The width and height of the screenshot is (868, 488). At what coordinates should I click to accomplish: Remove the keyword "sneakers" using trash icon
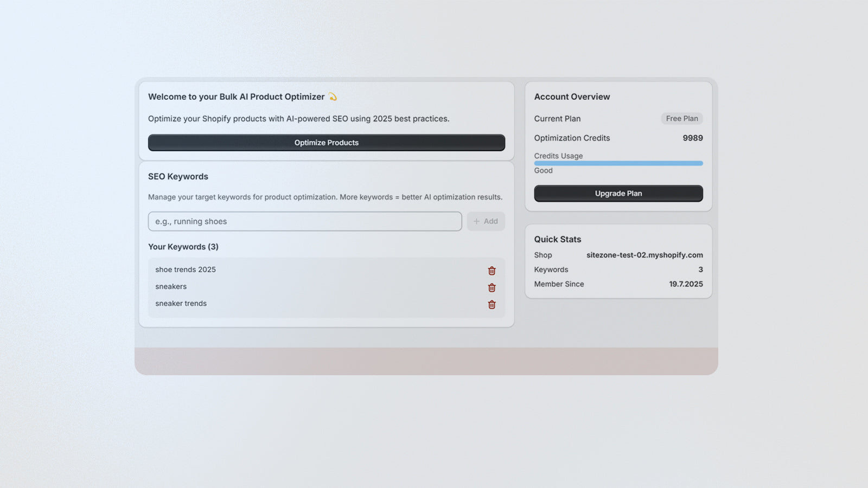coord(491,288)
